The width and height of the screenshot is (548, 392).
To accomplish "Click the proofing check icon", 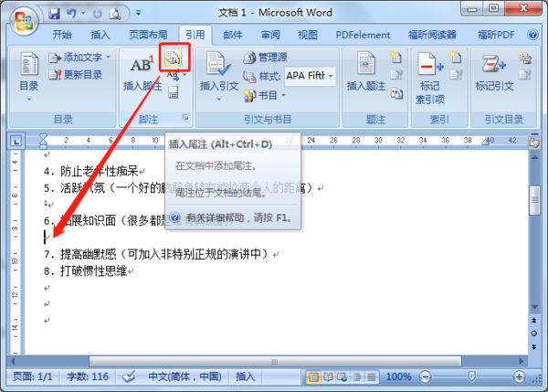I will point(129,377).
